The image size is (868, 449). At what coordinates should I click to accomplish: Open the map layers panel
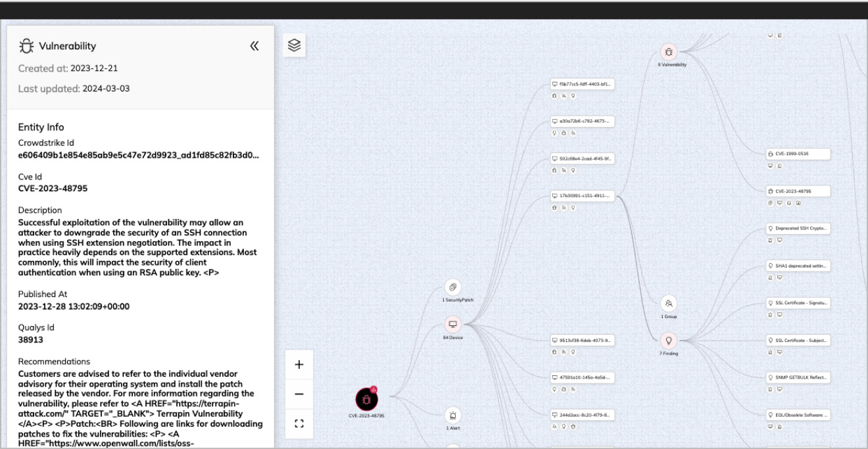[293, 45]
